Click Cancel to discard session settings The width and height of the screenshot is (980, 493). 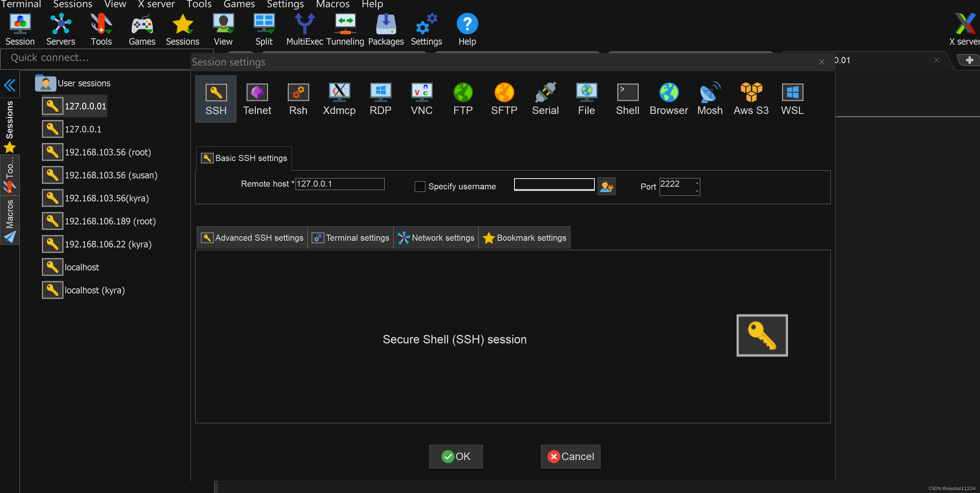[x=569, y=457]
